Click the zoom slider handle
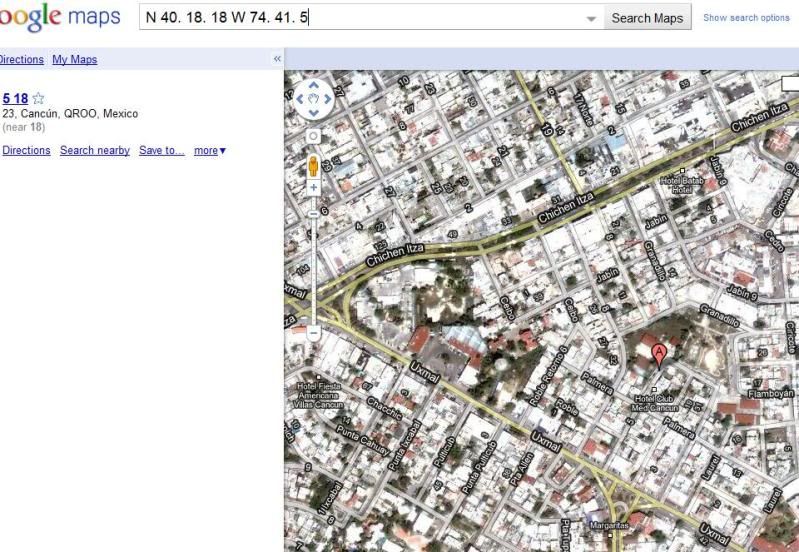This screenshot has height=552, width=799. coord(313,214)
